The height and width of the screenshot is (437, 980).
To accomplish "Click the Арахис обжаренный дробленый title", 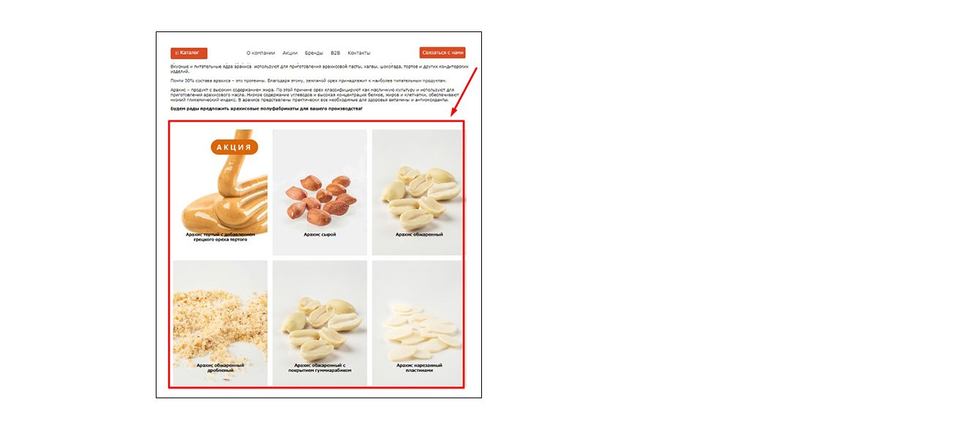I will click(x=220, y=368).
